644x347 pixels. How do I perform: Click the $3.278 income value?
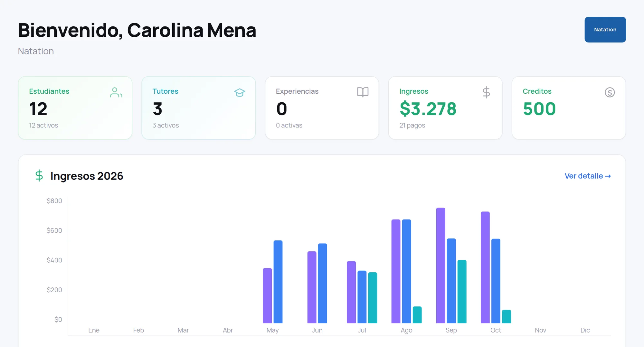point(428,109)
